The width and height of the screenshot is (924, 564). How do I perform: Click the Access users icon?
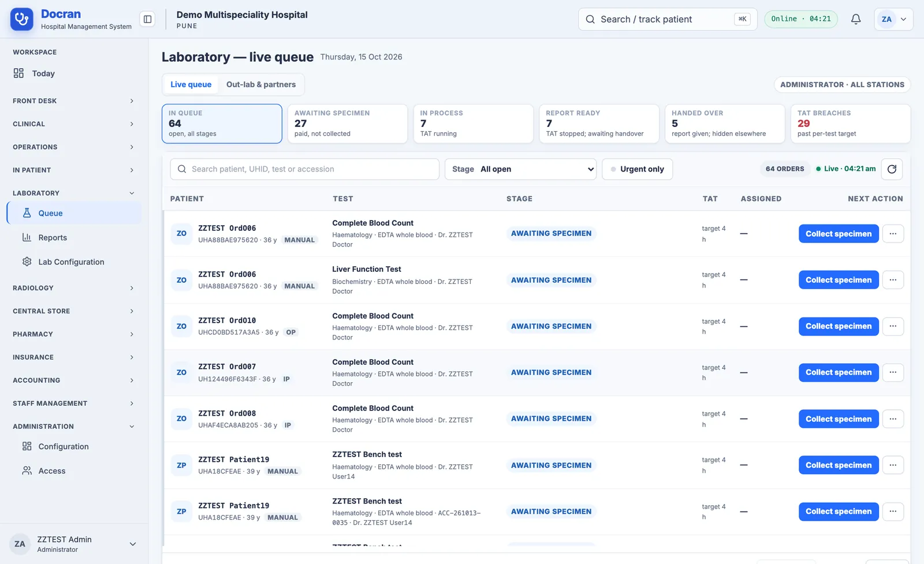click(x=27, y=470)
